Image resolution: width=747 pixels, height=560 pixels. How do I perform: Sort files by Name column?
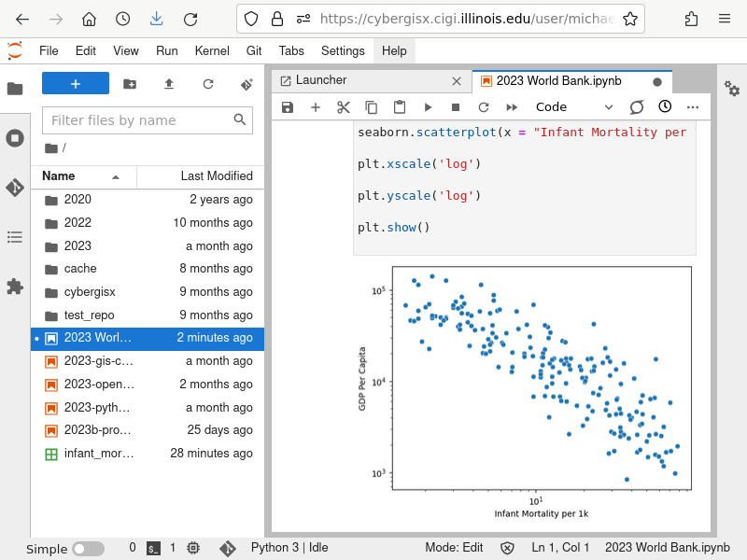coord(59,176)
